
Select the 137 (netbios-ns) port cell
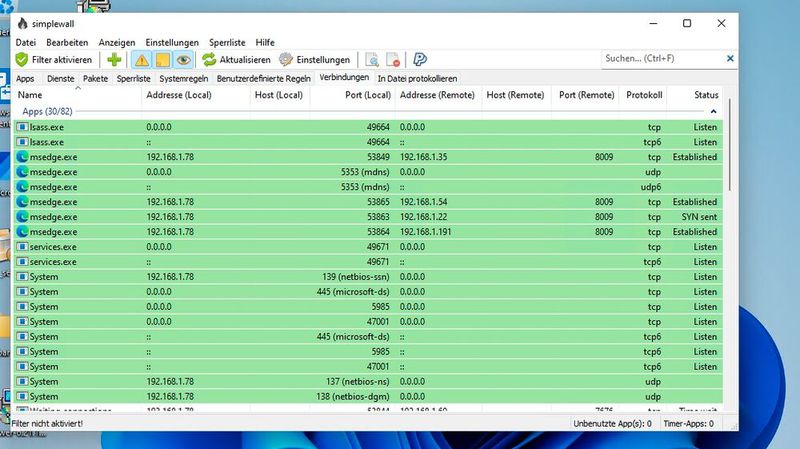(x=358, y=381)
